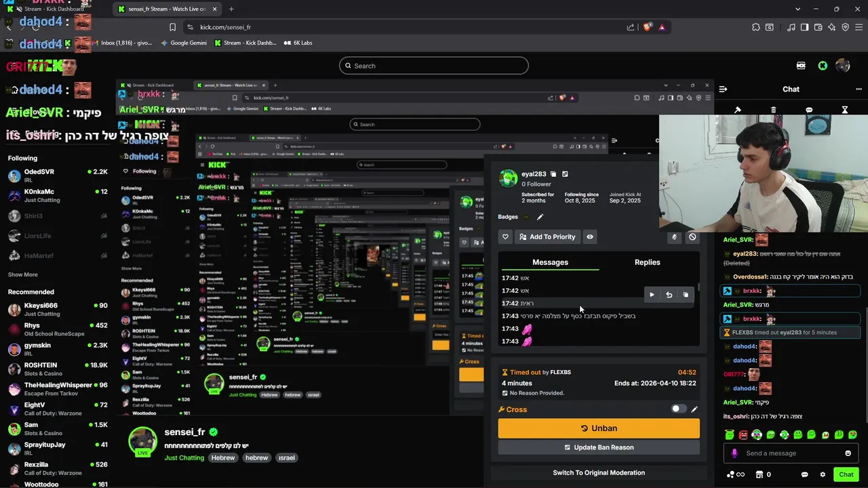
Task: Collapse chat using the arrow icon beside Chat
Action: [x=723, y=89]
